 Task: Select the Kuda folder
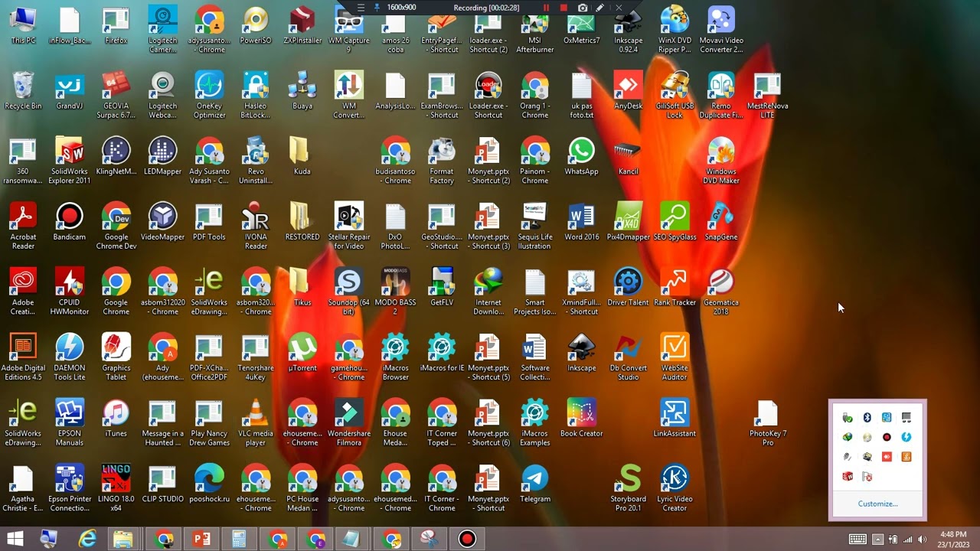[x=302, y=156]
